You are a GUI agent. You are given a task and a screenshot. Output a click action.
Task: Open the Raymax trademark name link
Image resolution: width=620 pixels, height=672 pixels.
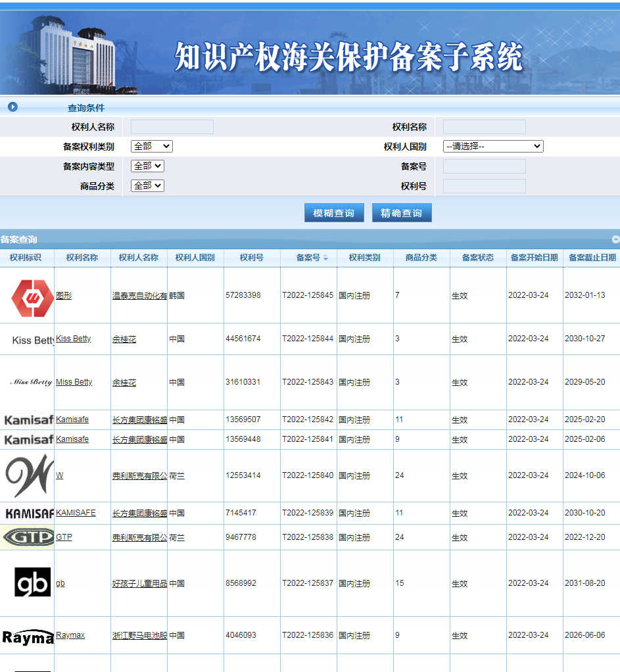(x=71, y=635)
